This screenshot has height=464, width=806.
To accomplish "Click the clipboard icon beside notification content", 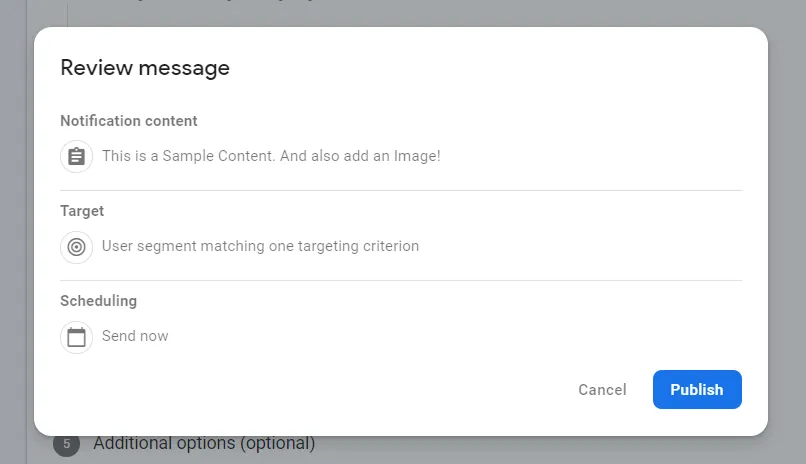I will pos(76,156).
